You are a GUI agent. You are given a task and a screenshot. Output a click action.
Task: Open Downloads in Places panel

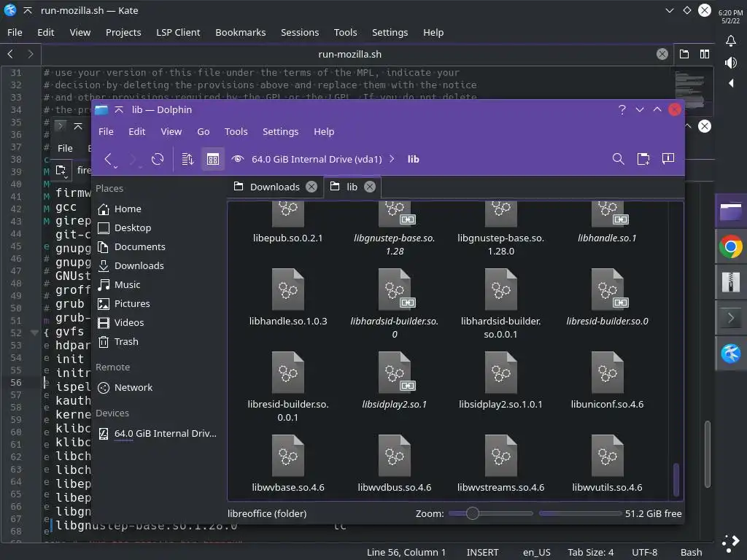click(x=139, y=265)
